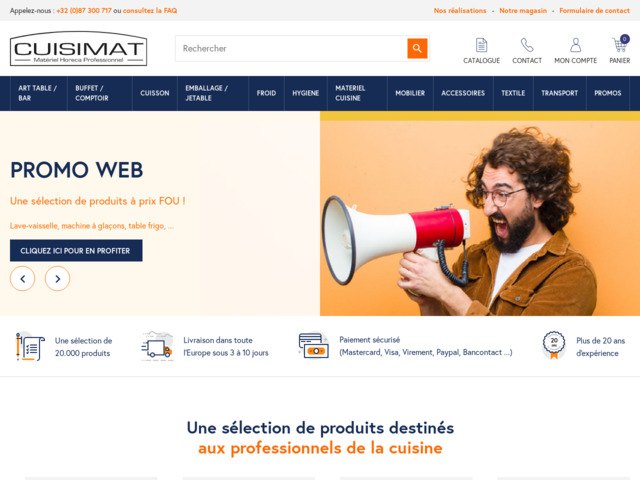Focus the Rechercher search field

click(x=291, y=49)
